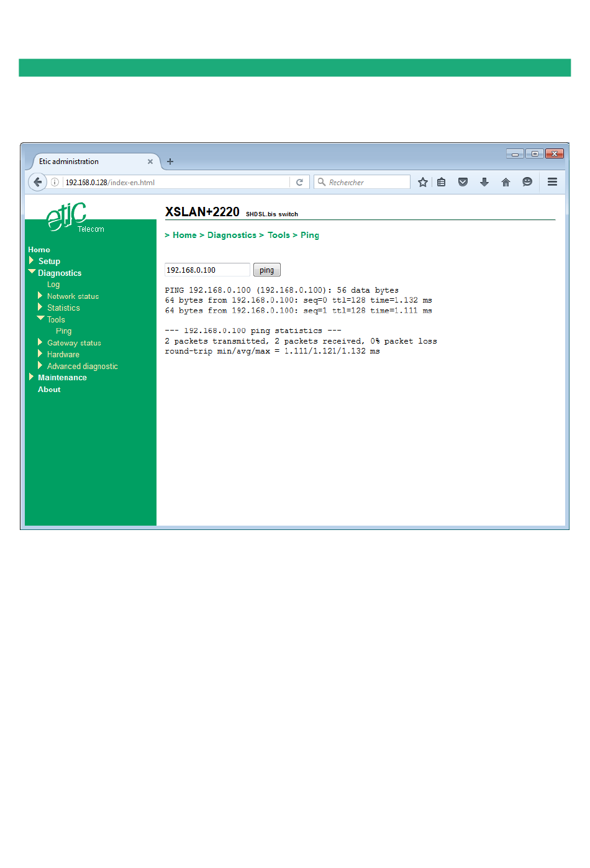Expand the Statistics arrow
This screenshot has height=868, width=590.
pos(40,307)
